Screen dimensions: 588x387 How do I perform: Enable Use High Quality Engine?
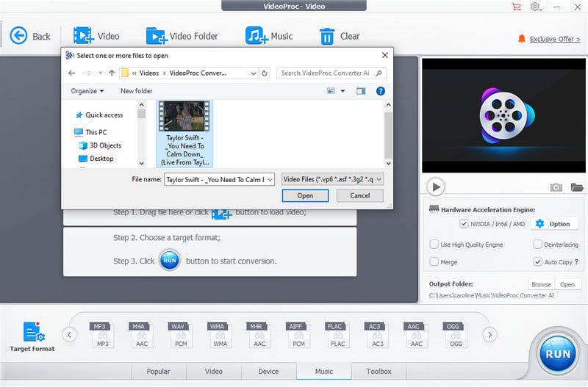click(434, 245)
